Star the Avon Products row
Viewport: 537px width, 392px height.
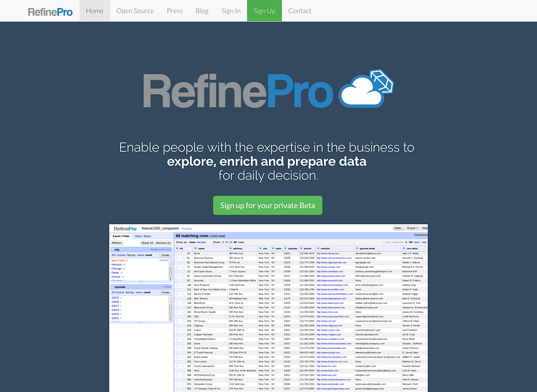(178, 285)
